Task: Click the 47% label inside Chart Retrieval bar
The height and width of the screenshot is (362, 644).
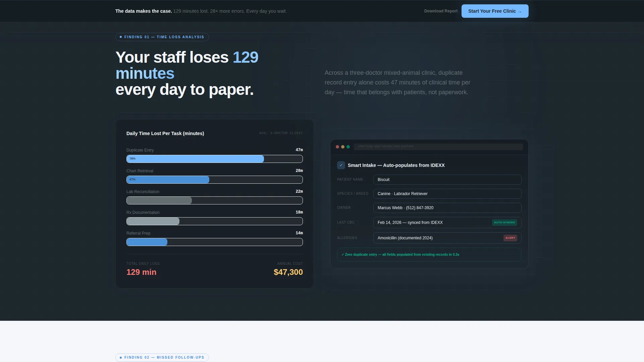Action: click(x=132, y=180)
